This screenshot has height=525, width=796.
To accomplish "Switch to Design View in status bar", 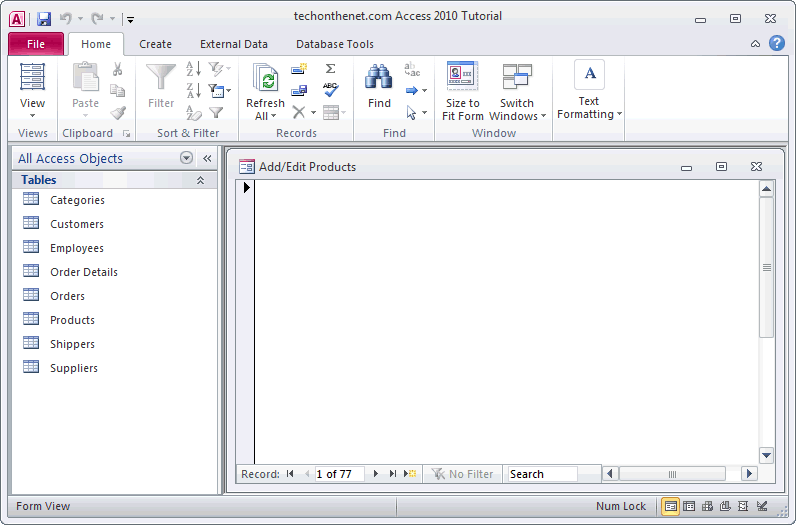I will (761, 506).
